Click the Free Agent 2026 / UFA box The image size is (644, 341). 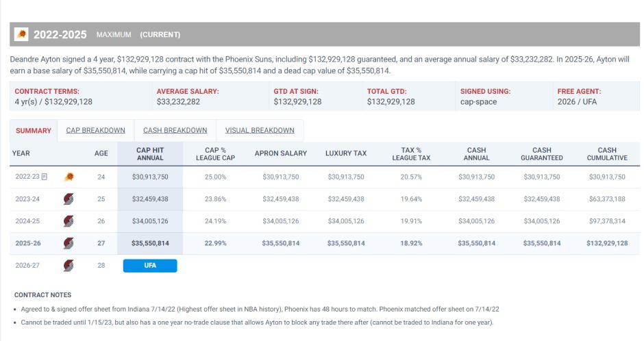595,97
